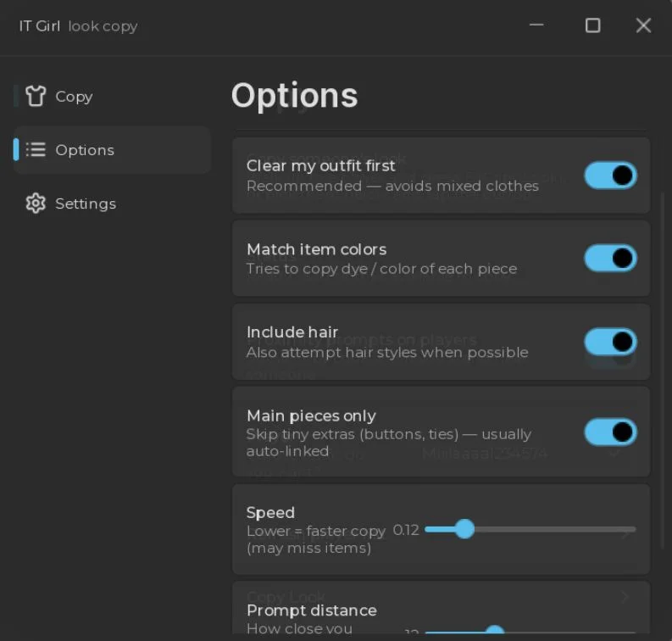This screenshot has height=641, width=672.
Task: Minimize the IT Girl window
Action: [536, 25]
